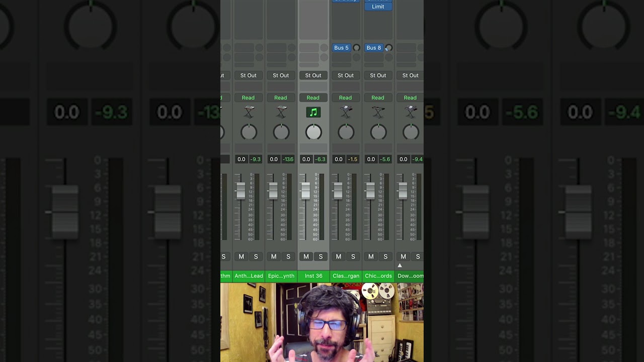Click the Anth...Lead volume fader handle

tap(240, 191)
